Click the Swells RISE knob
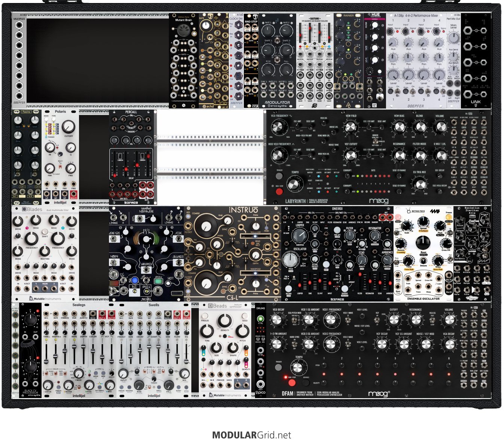Screen dimensions: 504x443 139,385
